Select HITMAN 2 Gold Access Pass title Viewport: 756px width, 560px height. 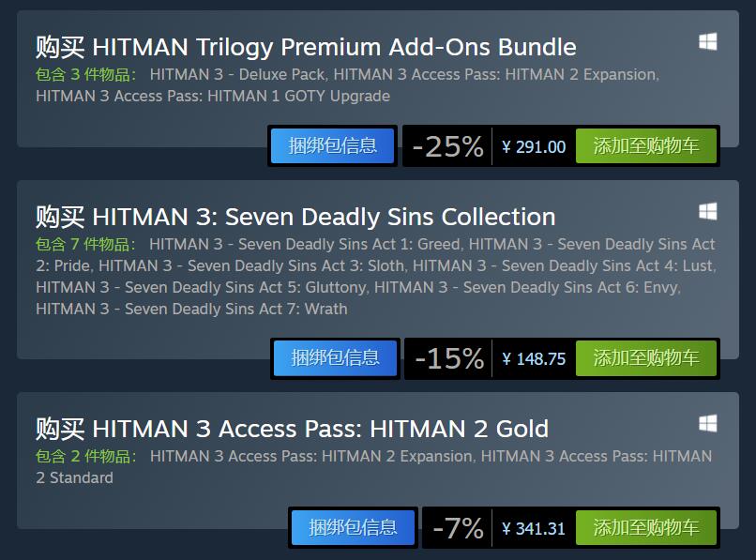tap(292, 429)
